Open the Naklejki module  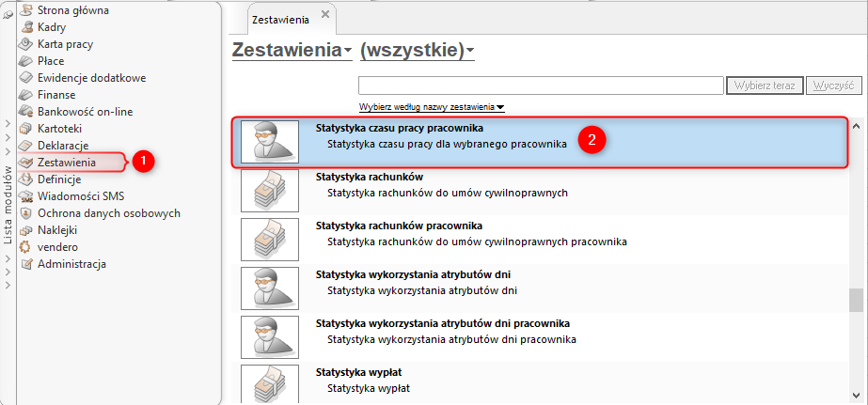[57, 230]
